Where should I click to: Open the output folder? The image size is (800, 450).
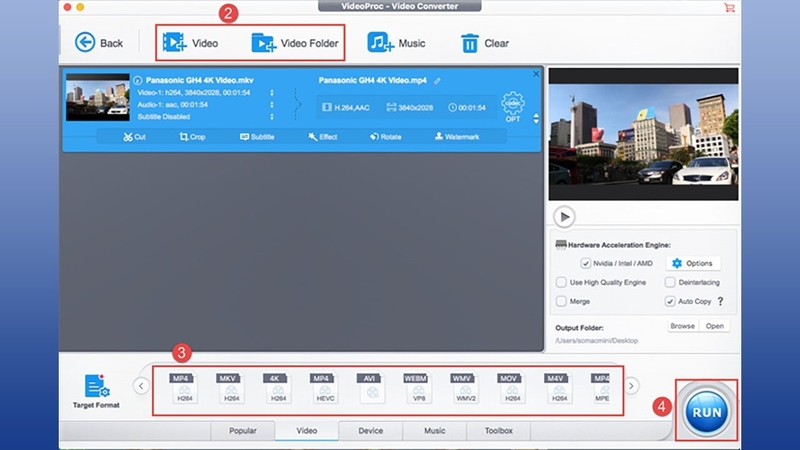714,326
